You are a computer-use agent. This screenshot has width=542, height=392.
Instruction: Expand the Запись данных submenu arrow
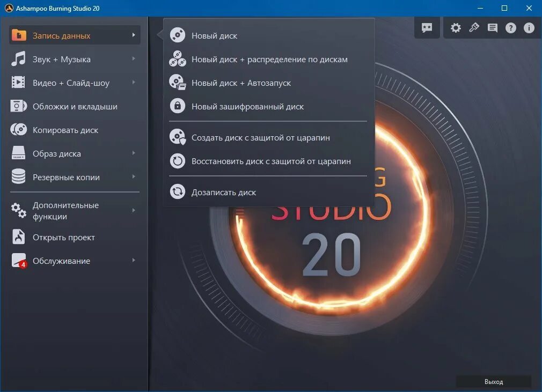coord(134,35)
